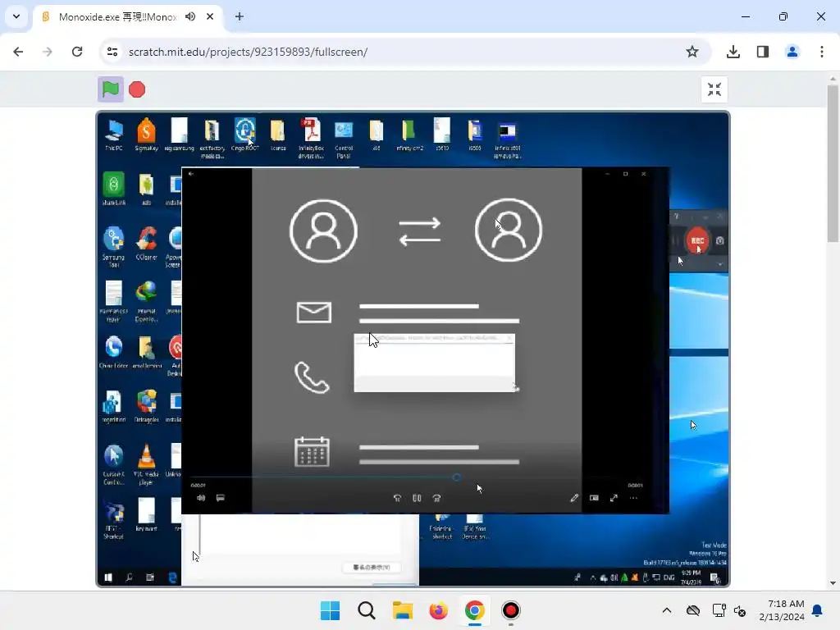Open the stage player more options dots
840x630 pixels.
click(634, 498)
